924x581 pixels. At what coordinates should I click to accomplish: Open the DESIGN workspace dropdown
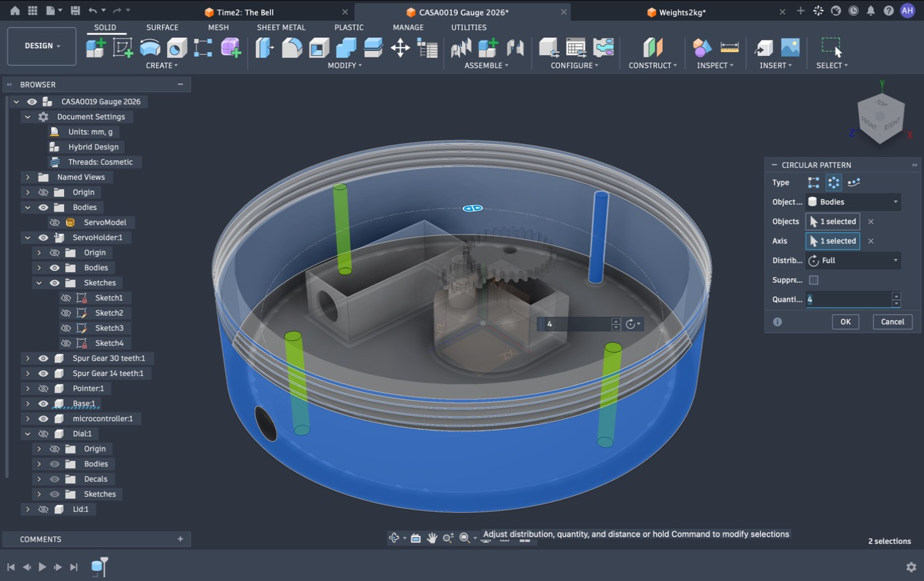[x=42, y=46]
